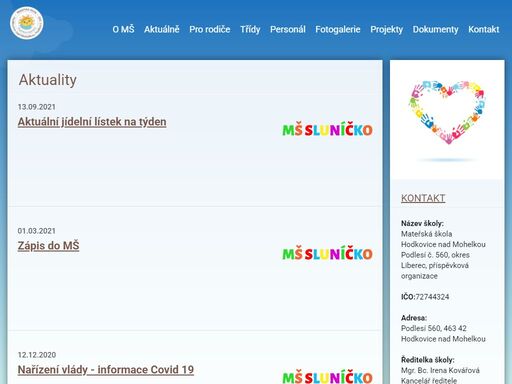This screenshot has height=384, width=512.
Task: Open the O MŠ menu item
Action: click(123, 29)
